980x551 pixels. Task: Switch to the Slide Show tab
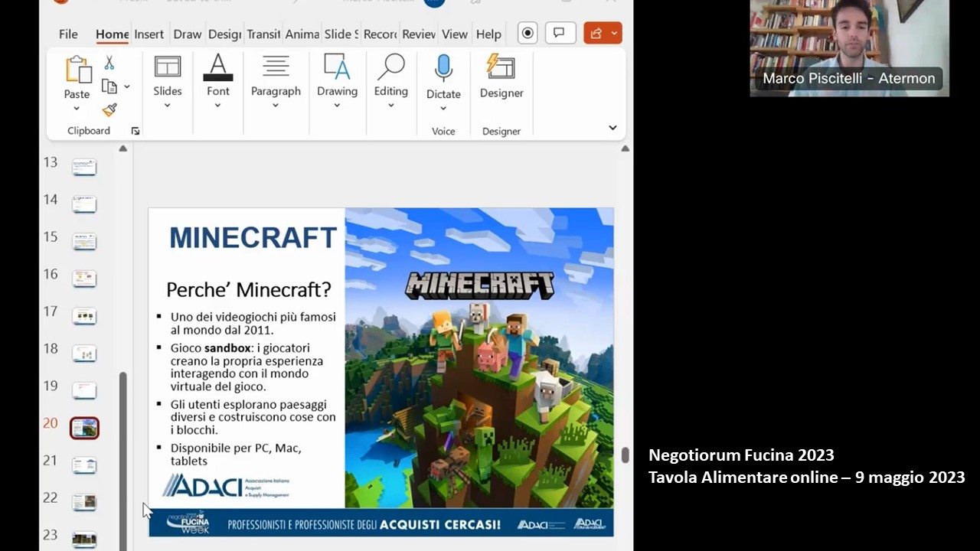tap(341, 34)
